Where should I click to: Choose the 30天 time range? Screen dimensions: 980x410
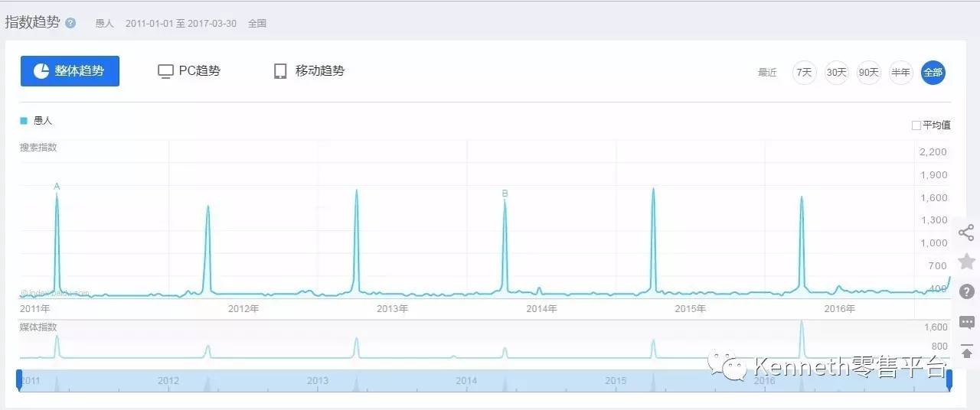[x=836, y=73]
